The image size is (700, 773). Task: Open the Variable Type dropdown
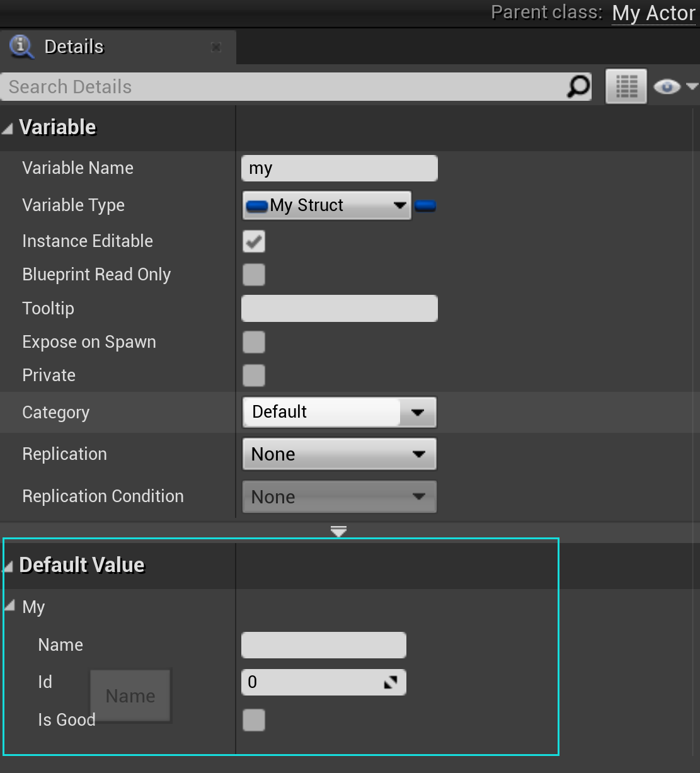(399, 205)
